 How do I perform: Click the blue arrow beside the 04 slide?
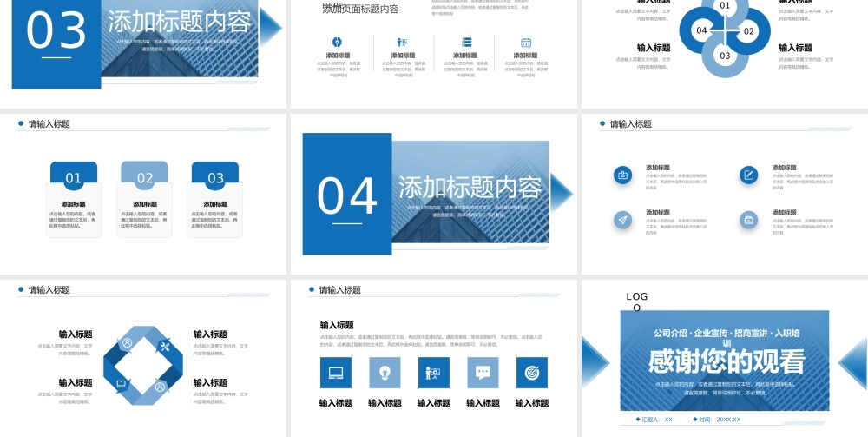(x=562, y=193)
